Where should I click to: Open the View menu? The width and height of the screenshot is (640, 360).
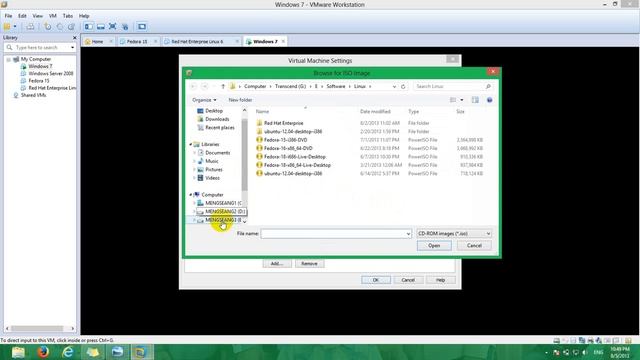point(38,16)
